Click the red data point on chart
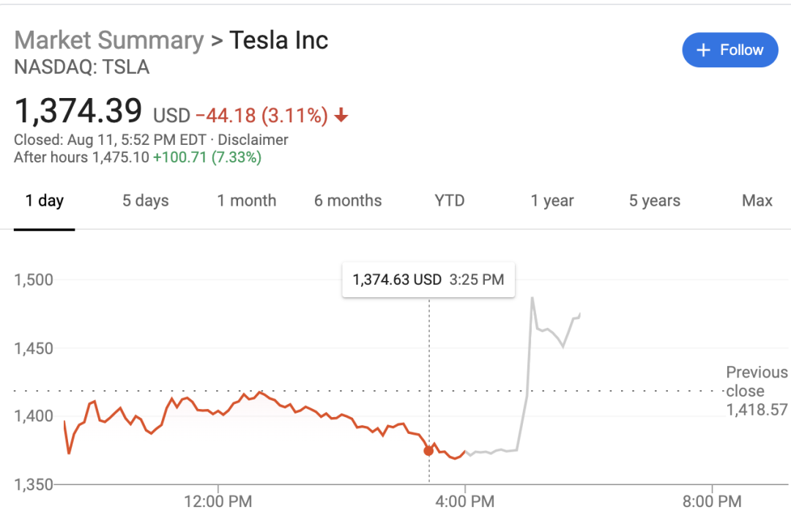The image size is (791, 532). coord(428,451)
